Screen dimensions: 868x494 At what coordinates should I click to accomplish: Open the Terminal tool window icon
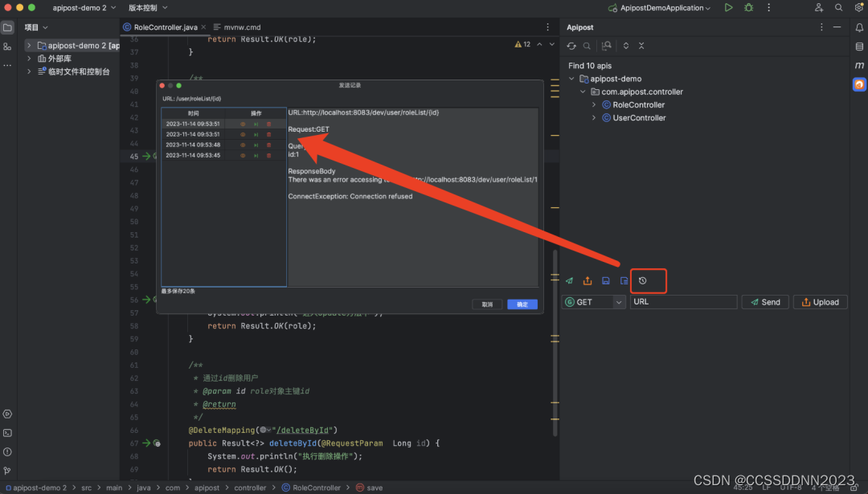tap(7, 433)
